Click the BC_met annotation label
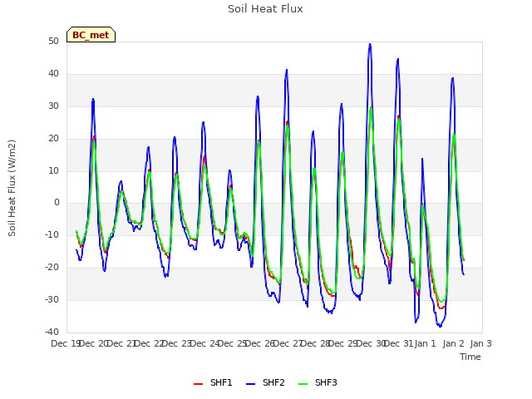Viewport: 532px width, 399px height. click(x=91, y=35)
